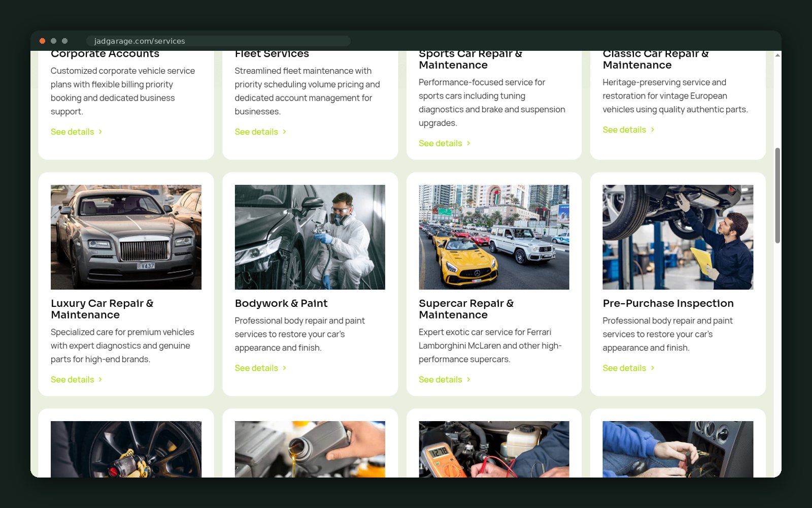Click the page vertical scrollbar thumb
The image size is (812, 508).
pos(777,196)
